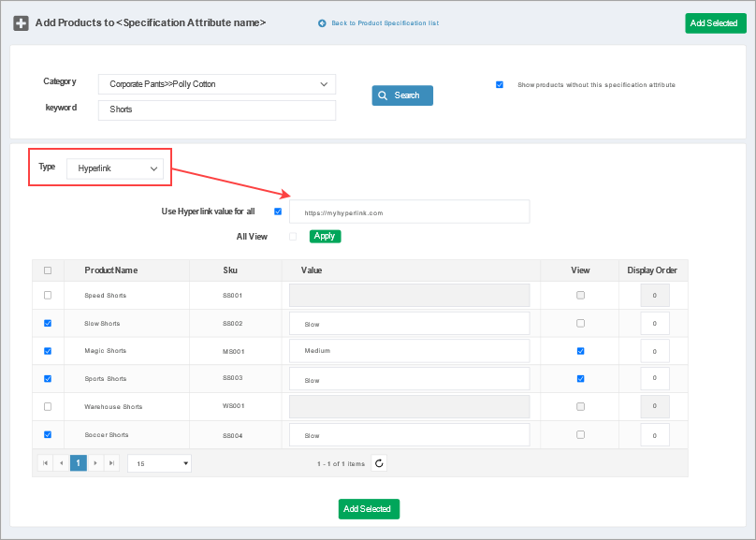Screen dimensions: 756x540
Task: Click the refresh icon in pager
Action: tap(379, 462)
